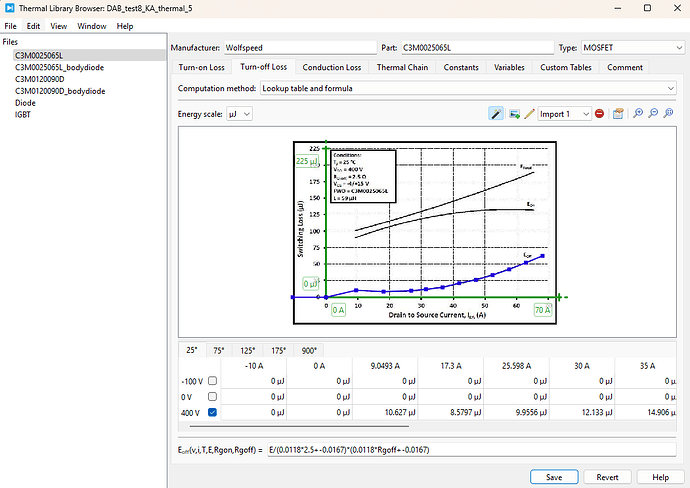Click the 10.627 µJ table cell
Image resolution: width=690 pixels, height=488 pixels.
385,412
